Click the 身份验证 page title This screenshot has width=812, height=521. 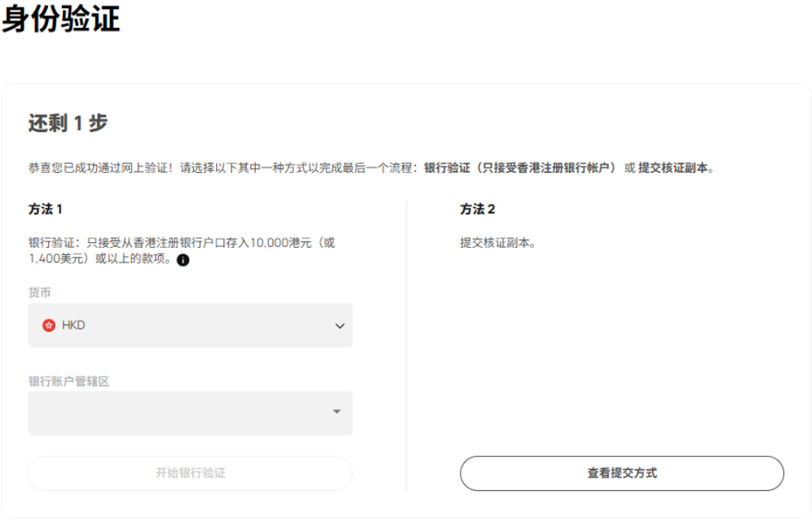61,20
